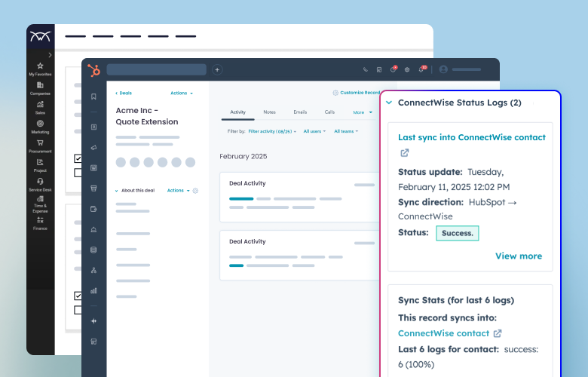The height and width of the screenshot is (377, 588).
Task: Open Last sync into ConnectWise contact link
Action: click(472, 137)
